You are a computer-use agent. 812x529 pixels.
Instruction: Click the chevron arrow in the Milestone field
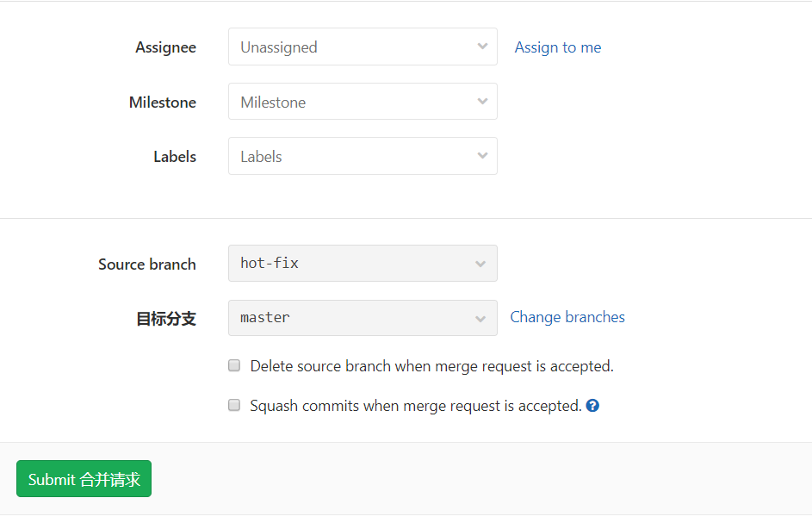482,102
